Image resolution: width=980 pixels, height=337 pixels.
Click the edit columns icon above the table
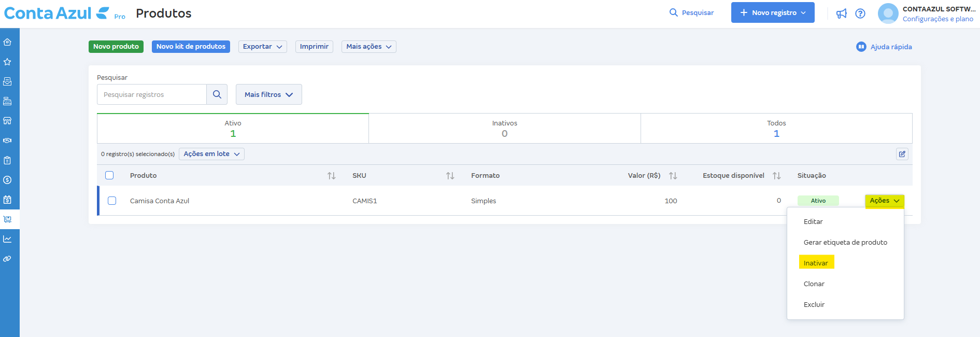point(902,154)
